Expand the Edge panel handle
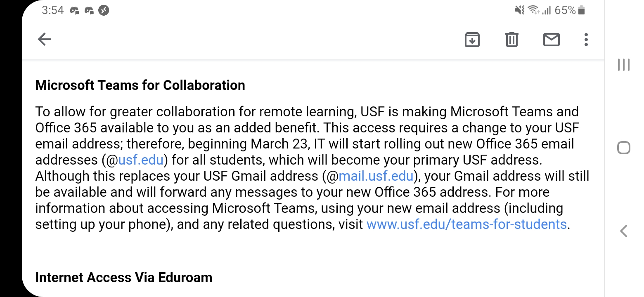This screenshot has height=297, width=644. (623, 65)
